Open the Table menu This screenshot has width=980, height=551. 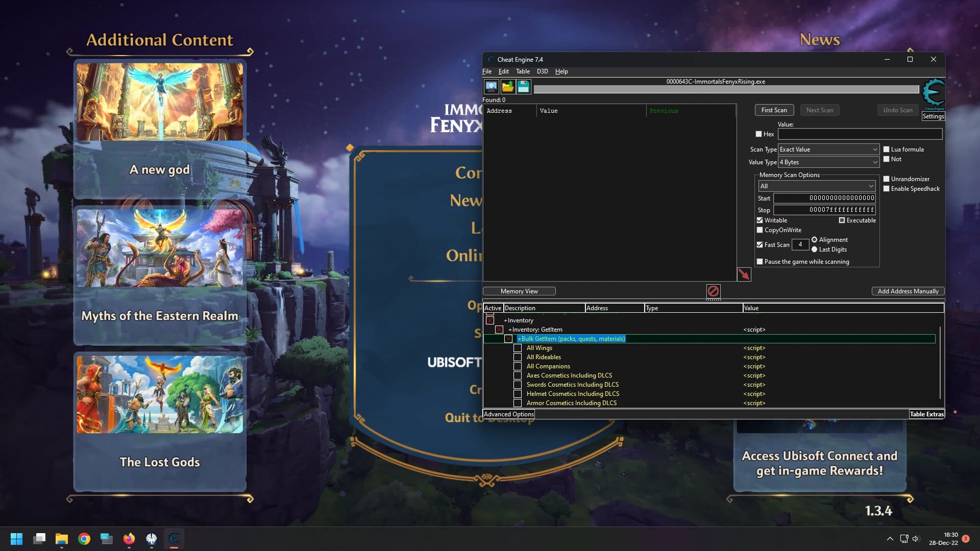click(523, 71)
